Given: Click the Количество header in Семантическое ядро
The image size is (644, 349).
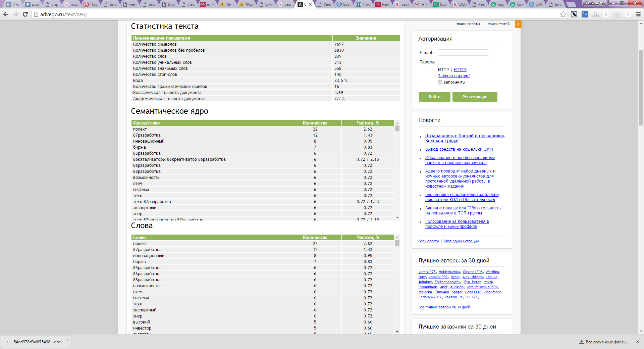Looking at the screenshot, I should [315, 123].
